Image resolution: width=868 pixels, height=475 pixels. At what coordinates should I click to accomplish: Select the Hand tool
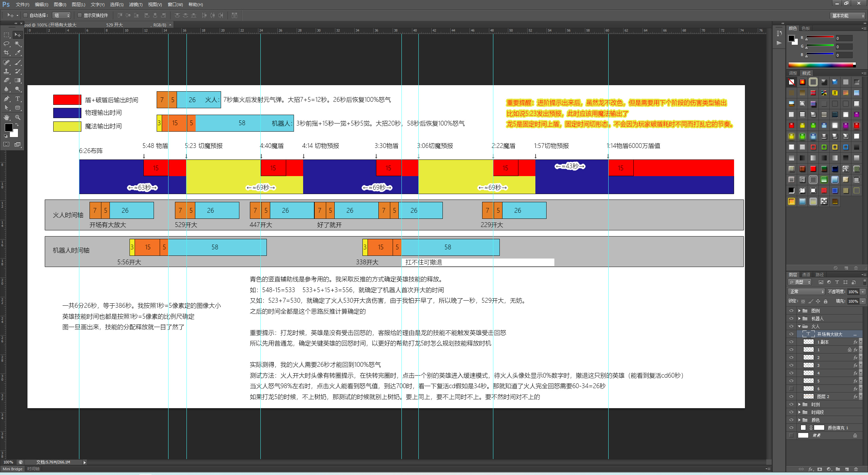[x=6, y=117]
